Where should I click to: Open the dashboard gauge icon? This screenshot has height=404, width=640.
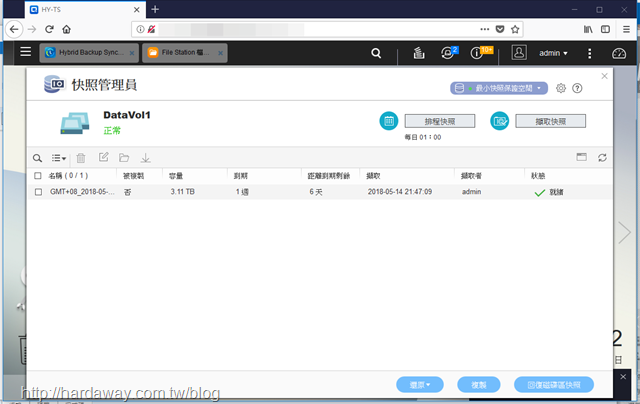click(x=619, y=53)
